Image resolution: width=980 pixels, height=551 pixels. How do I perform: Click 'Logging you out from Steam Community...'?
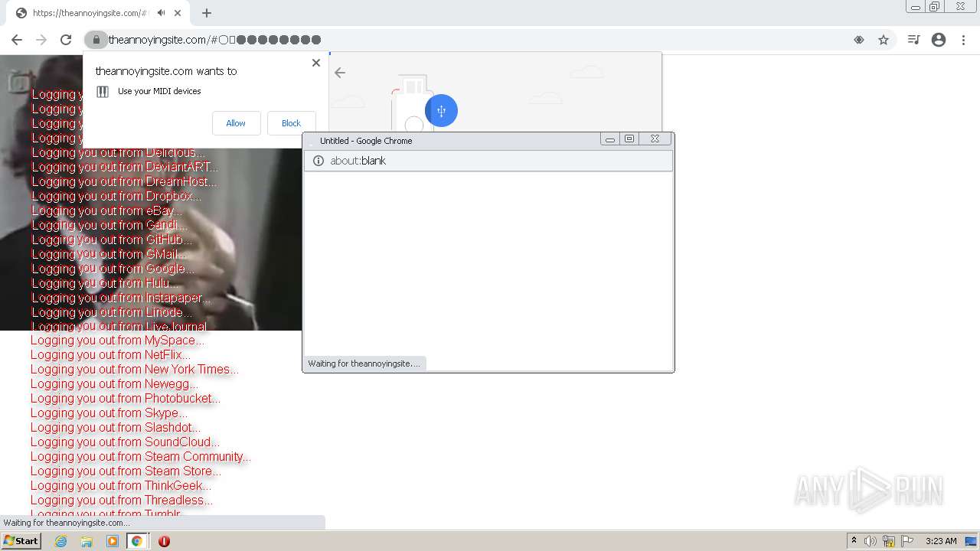tap(141, 457)
